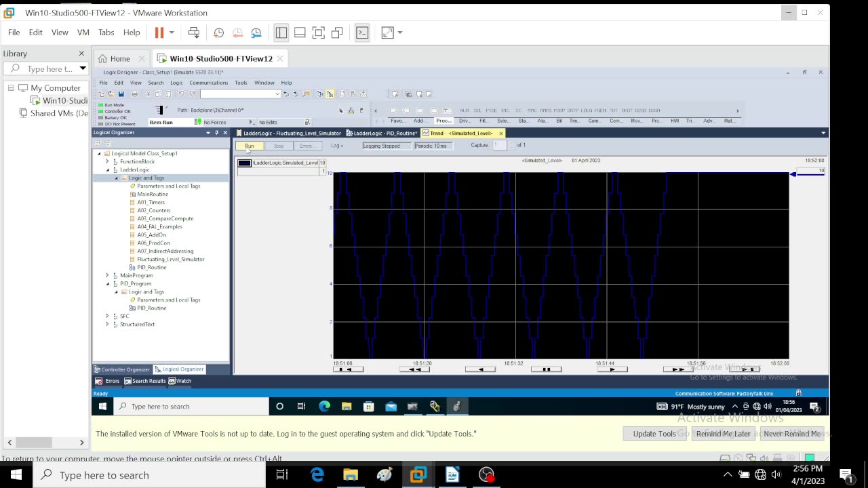
Task: Select the Favorites instruction category tab
Action: pyautogui.click(x=397, y=121)
